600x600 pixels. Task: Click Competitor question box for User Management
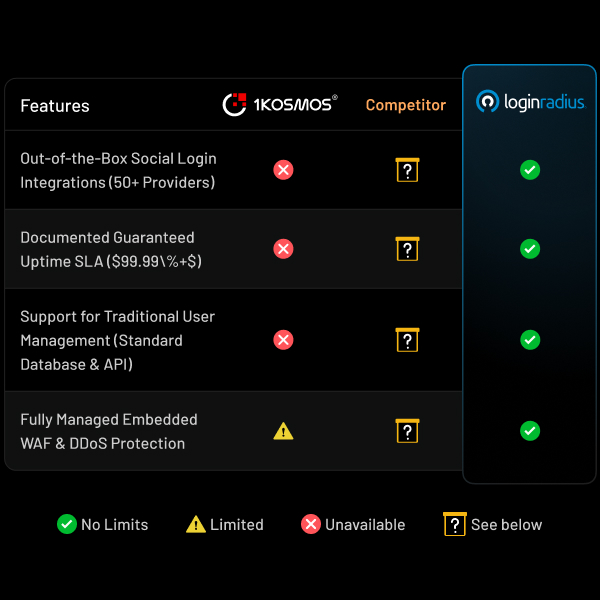pyautogui.click(x=407, y=340)
